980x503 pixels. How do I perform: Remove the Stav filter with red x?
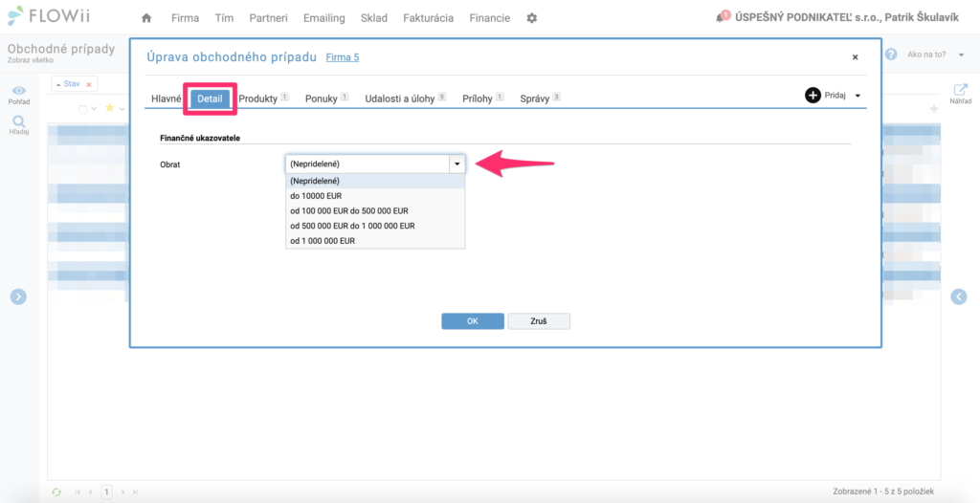coord(89,84)
